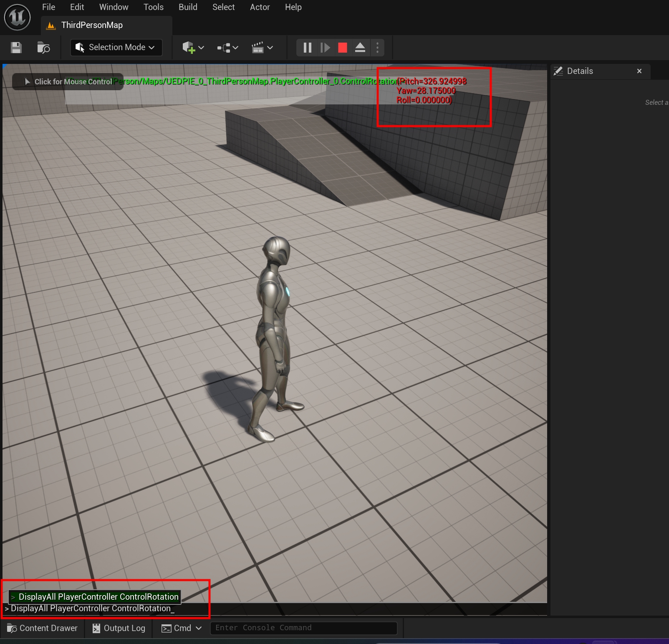Open the Content Drawer
Viewport: 669px width, 644px height.
[43, 628]
